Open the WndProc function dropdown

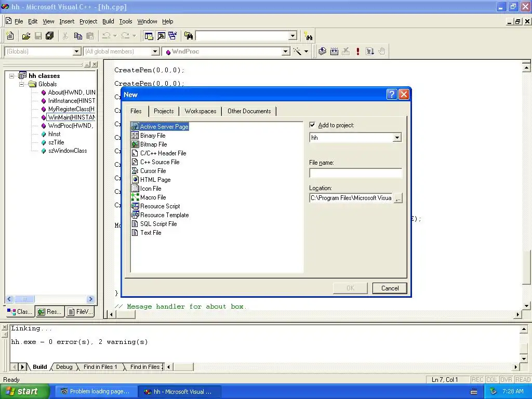coord(286,51)
